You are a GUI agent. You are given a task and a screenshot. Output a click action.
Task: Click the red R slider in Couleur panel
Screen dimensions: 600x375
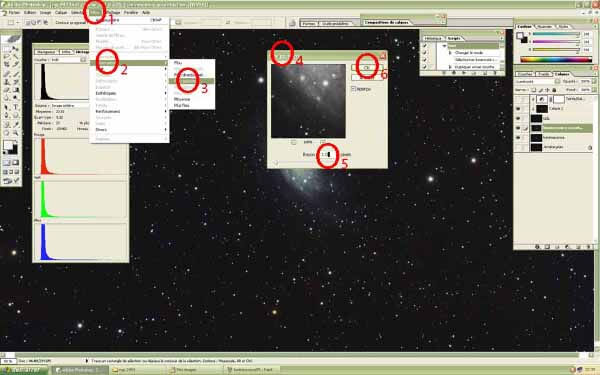(x=556, y=34)
